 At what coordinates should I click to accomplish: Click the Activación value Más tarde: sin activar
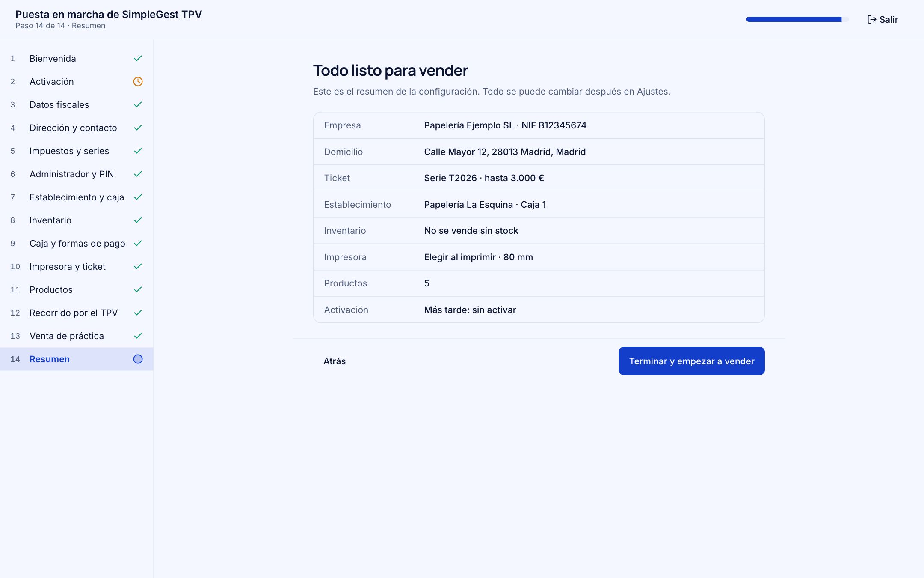pos(470,310)
